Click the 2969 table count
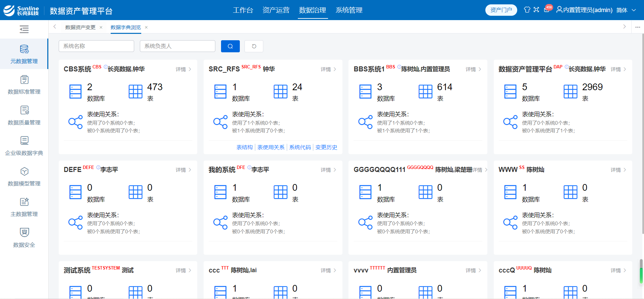The width and height of the screenshot is (644, 299). [592, 87]
